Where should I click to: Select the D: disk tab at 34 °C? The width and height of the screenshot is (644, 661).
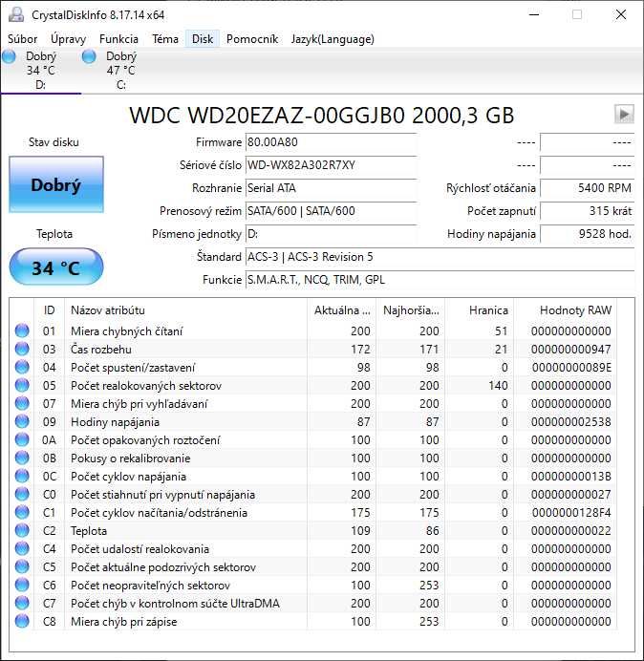coord(40,71)
